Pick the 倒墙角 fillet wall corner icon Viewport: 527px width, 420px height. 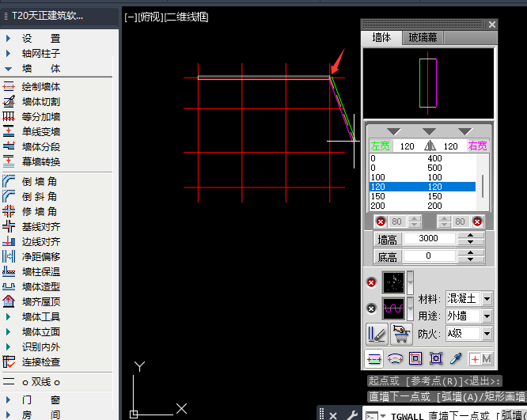click(x=9, y=181)
